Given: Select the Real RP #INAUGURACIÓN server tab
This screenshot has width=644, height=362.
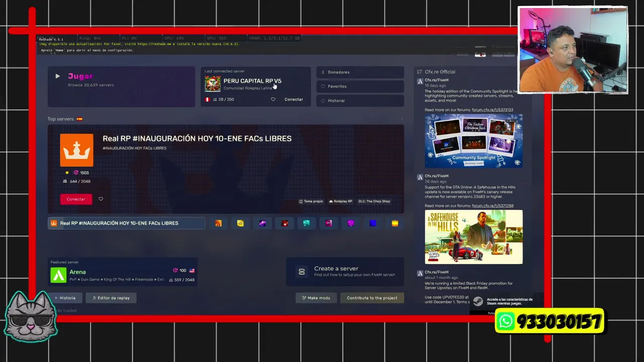Looking at the screenshot, I should [x=126, y=223].
